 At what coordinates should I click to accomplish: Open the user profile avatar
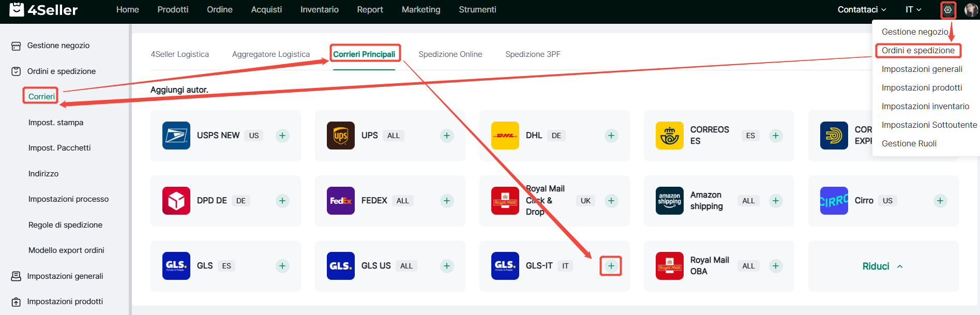coord(971,10)
